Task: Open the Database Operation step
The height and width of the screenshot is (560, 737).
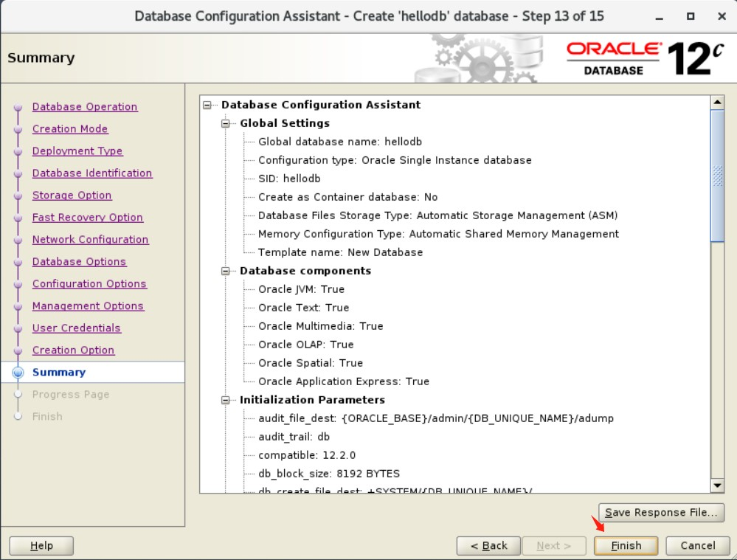Action: [84, 106]
